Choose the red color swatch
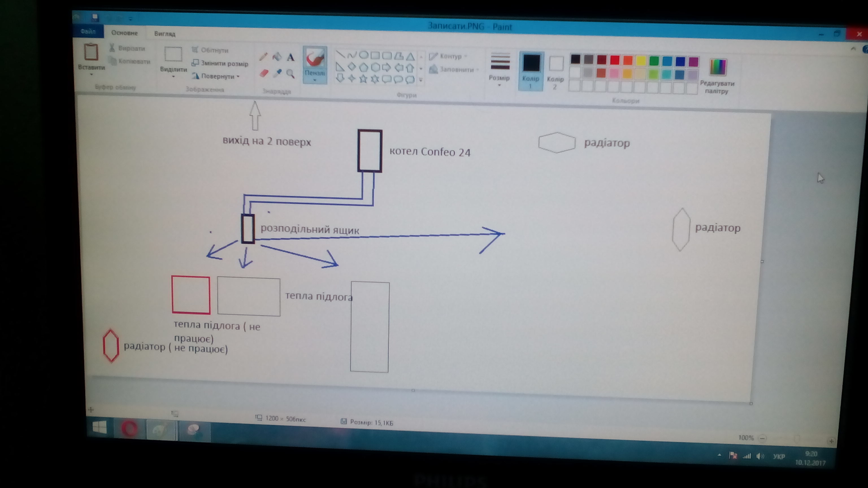 point(615,60)
